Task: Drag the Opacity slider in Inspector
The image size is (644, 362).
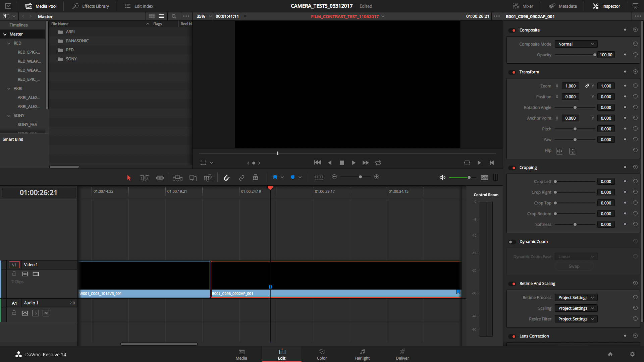Action: coord(594,55)
